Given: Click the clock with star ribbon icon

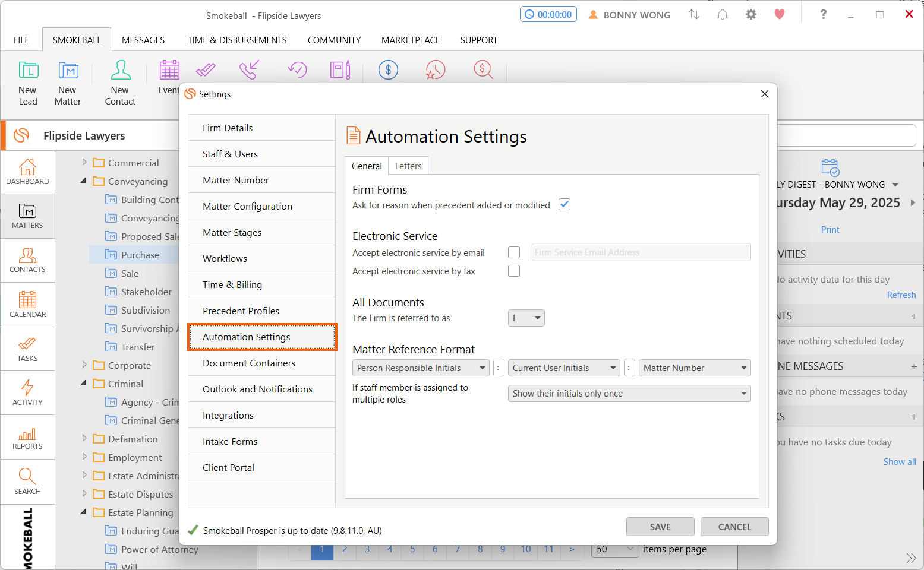Looking at the screenshot, I should click(436, 70).
